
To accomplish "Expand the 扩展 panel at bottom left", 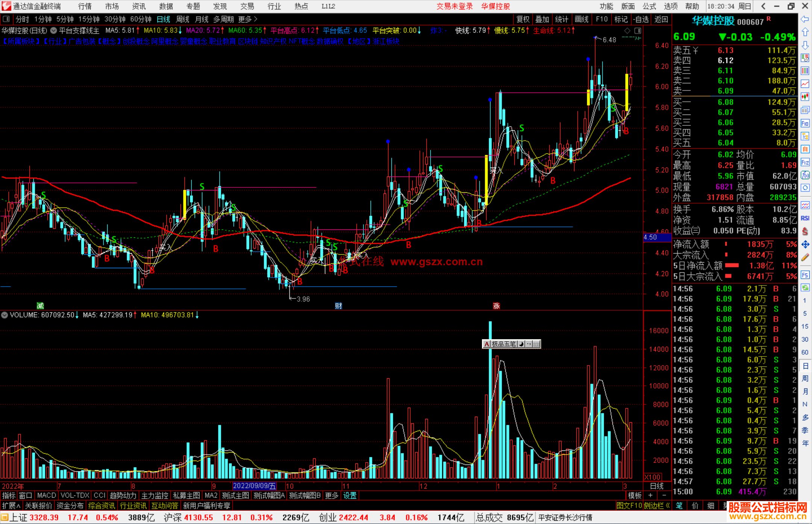I will 11,506.
